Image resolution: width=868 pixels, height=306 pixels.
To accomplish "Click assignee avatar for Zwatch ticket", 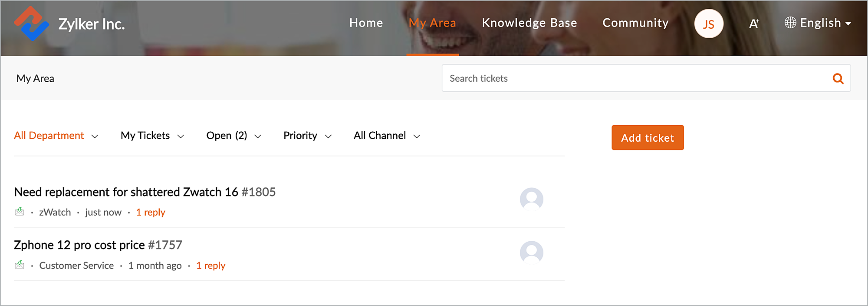I will [x=531, y=199].
